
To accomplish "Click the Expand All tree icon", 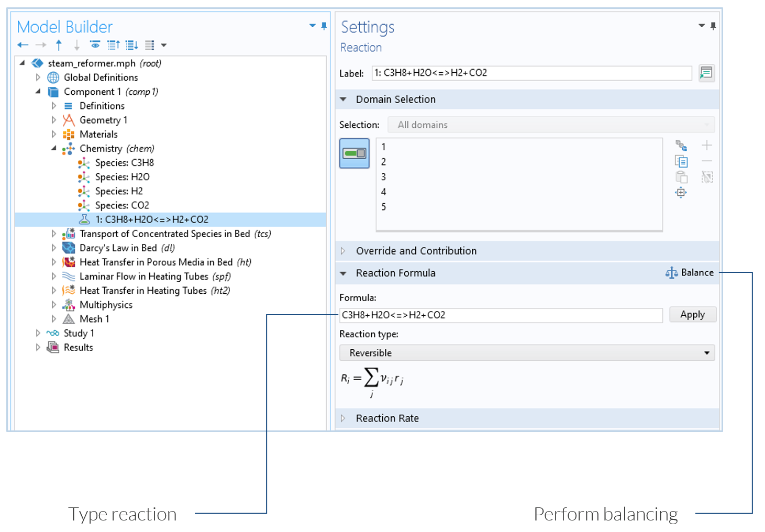I will coord(131,45).
